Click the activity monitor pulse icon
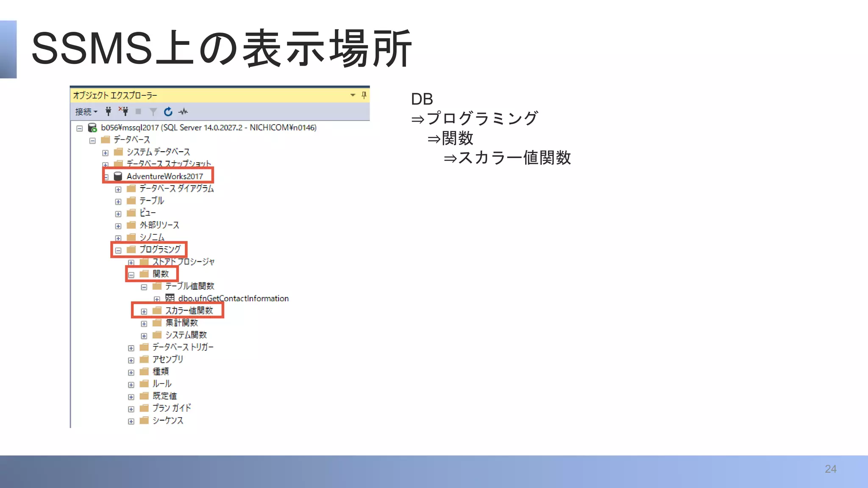The width and height of the screenshot is (868, 488). tap(183, 112)
